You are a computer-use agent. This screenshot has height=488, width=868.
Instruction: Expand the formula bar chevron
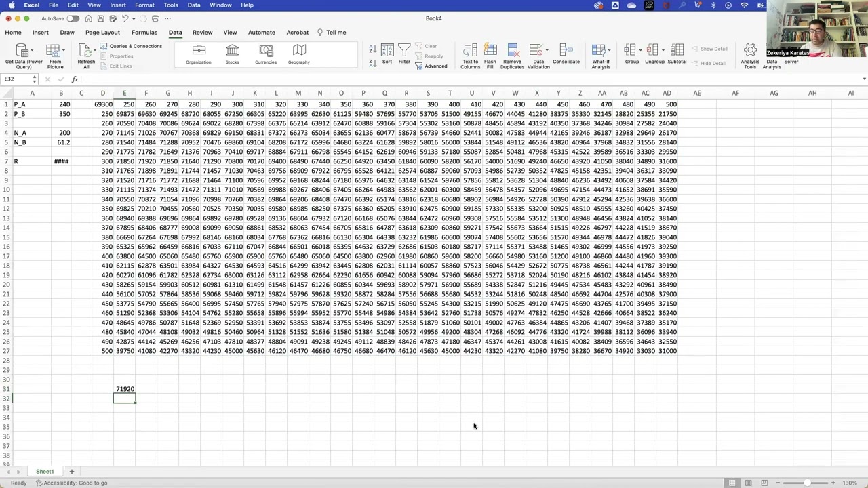click(x=864, y=79)
